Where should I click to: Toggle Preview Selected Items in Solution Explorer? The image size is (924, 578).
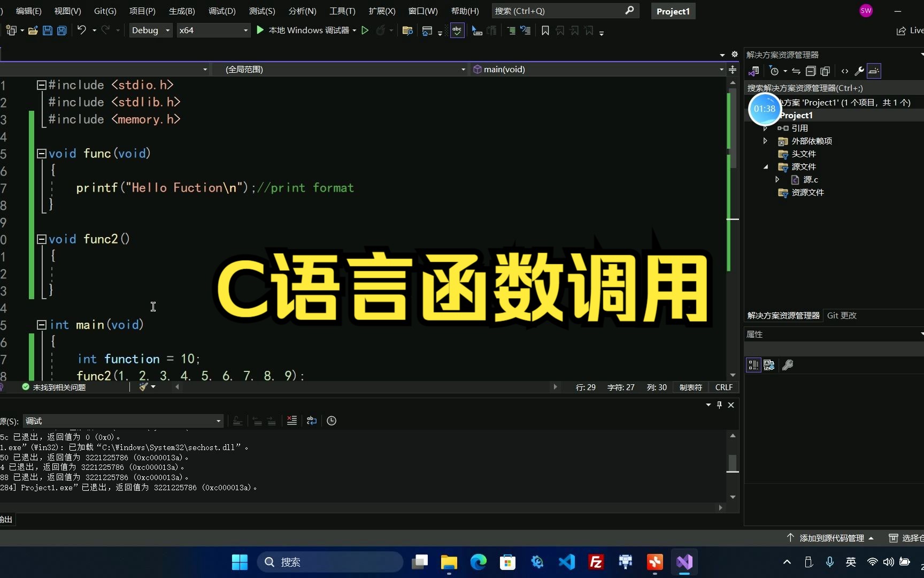click(874, 71)
